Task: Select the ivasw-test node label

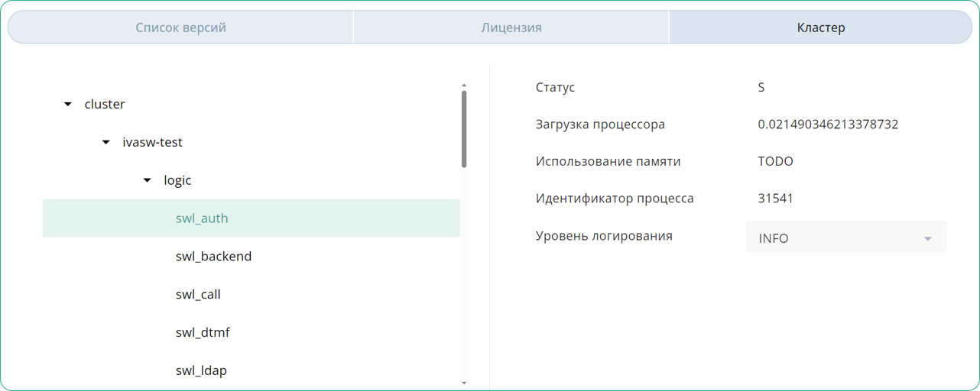Action: pyautogui.click(x=152, y=142)
